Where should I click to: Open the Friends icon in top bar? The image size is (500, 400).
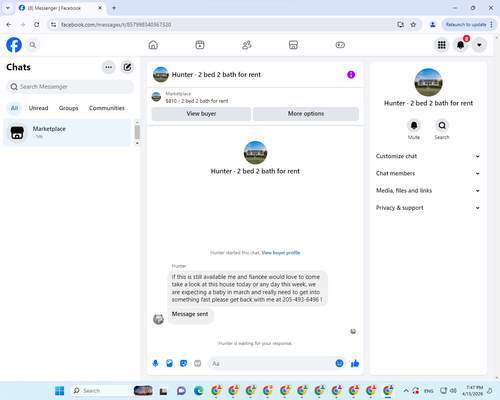(247, 45)
